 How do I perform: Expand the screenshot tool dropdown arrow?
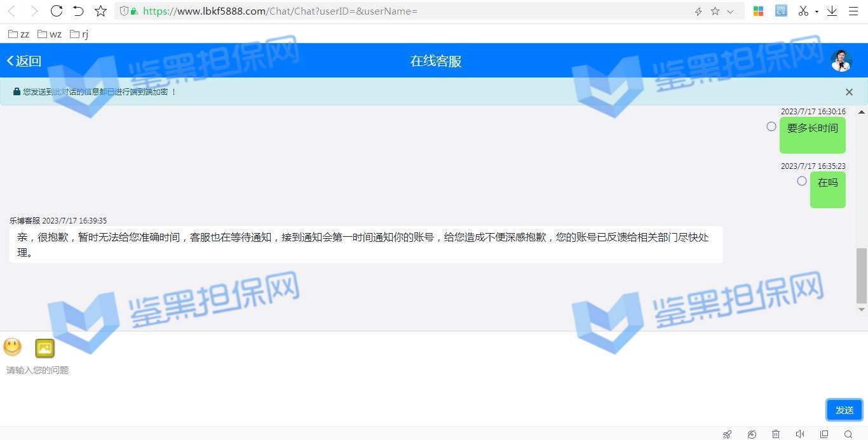coord(817,11)
